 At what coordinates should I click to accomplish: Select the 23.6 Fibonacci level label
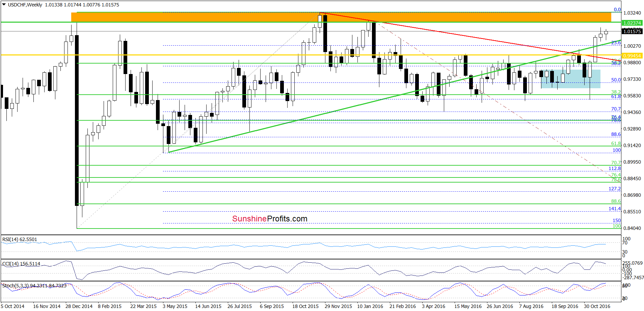616,43
